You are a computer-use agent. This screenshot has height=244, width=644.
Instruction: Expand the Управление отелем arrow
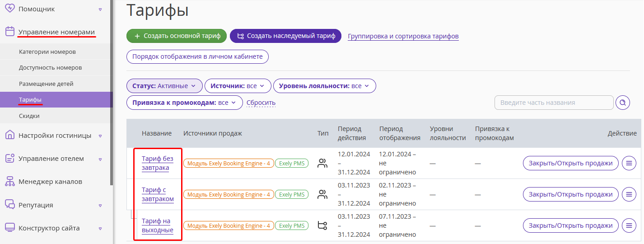click(x=100, y=159)
